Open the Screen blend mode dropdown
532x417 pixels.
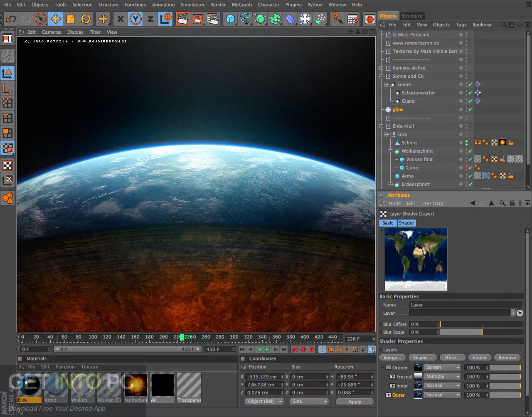pos(442,368)
